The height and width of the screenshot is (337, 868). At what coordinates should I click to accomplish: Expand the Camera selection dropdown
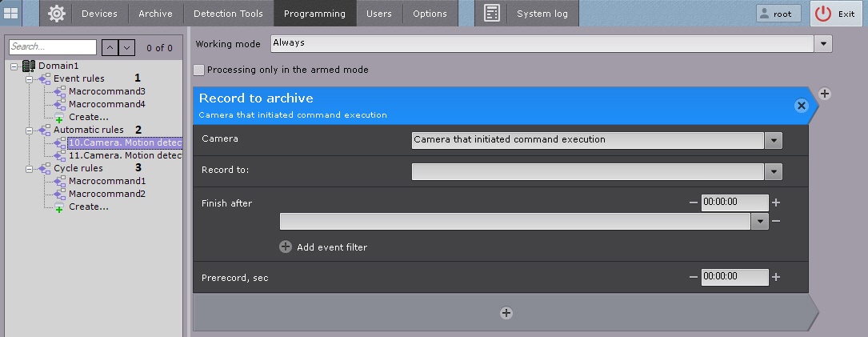point(773,140)
